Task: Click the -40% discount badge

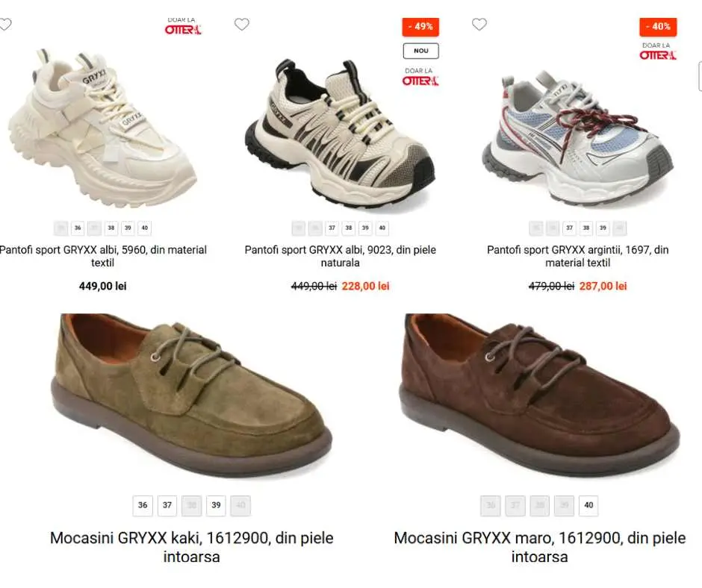Action: [658, 27]
